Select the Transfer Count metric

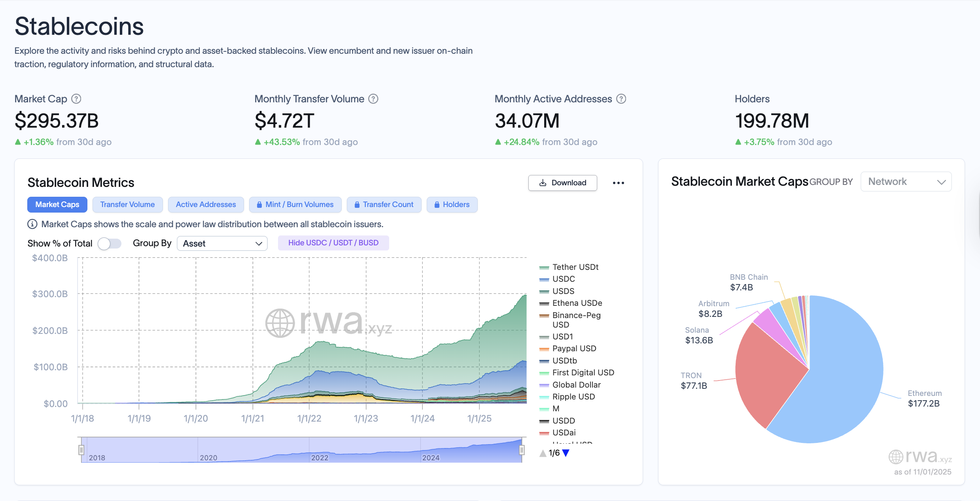point(384,204)
